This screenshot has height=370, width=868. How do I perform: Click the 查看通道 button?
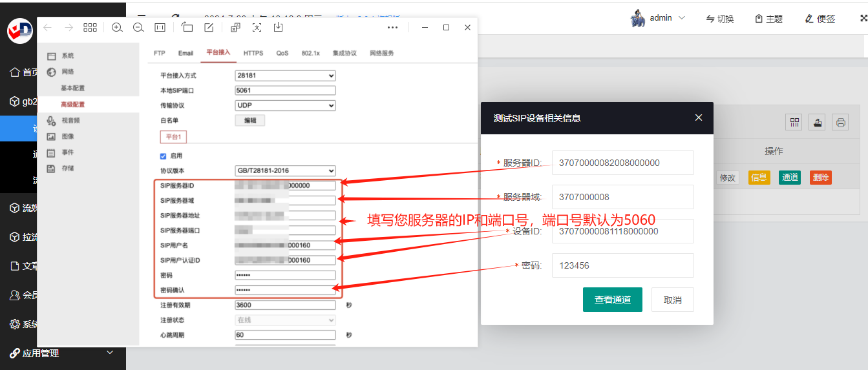[x=613, y=300]
